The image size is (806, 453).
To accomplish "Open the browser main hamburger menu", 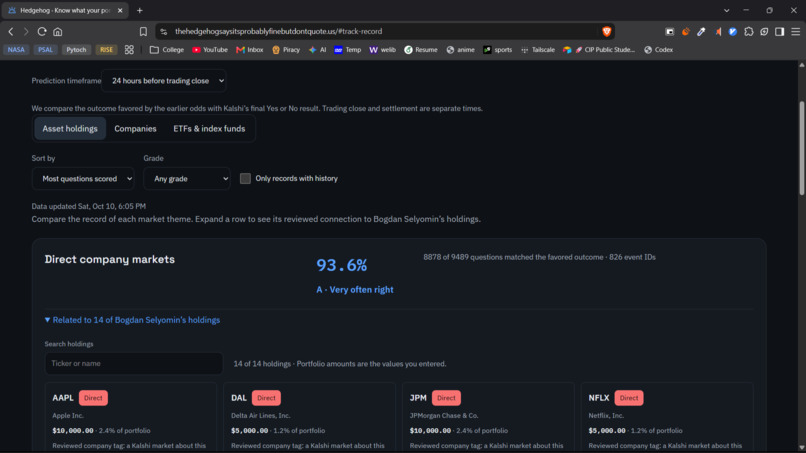I will click(796, 31).
